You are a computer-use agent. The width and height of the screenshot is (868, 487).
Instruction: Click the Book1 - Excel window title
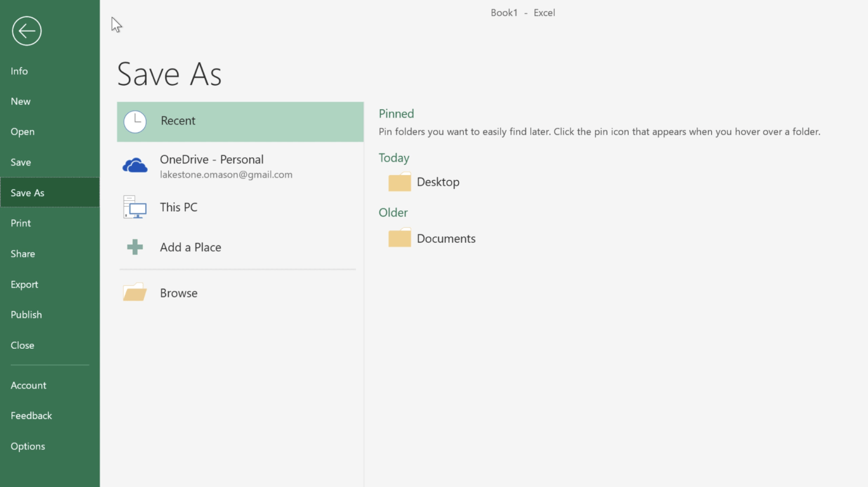pos(523,13)
